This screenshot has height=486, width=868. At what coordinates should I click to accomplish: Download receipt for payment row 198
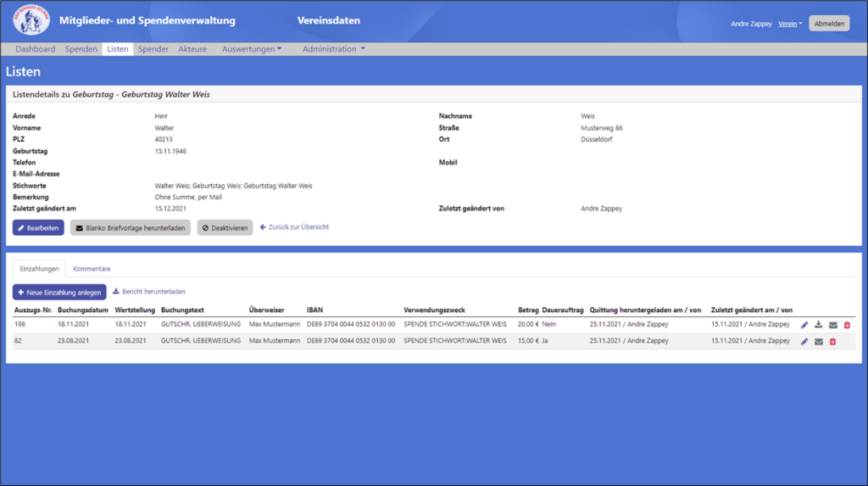(x=818, y=325)
